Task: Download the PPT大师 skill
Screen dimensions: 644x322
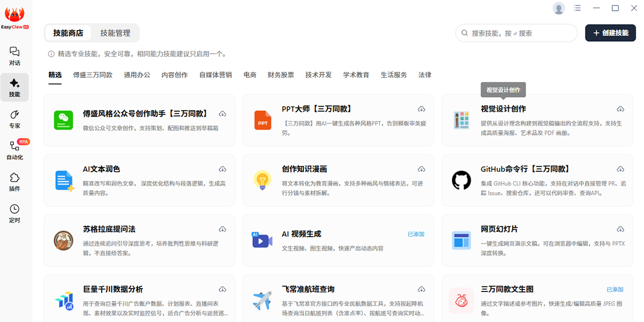Action: (x=421, y=109)
